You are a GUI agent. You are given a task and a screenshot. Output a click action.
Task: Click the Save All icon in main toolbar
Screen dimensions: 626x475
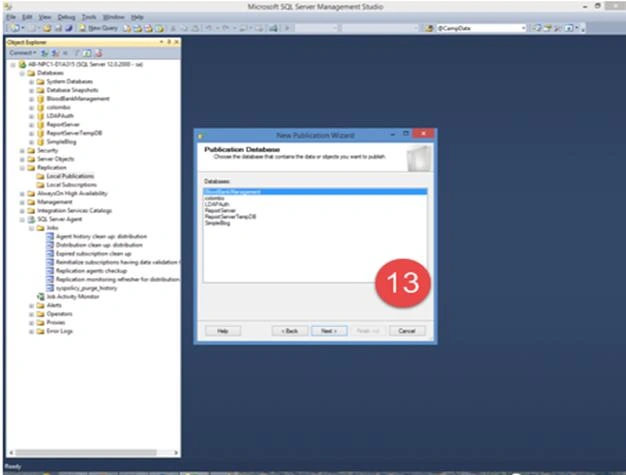[x=68, y=28]
